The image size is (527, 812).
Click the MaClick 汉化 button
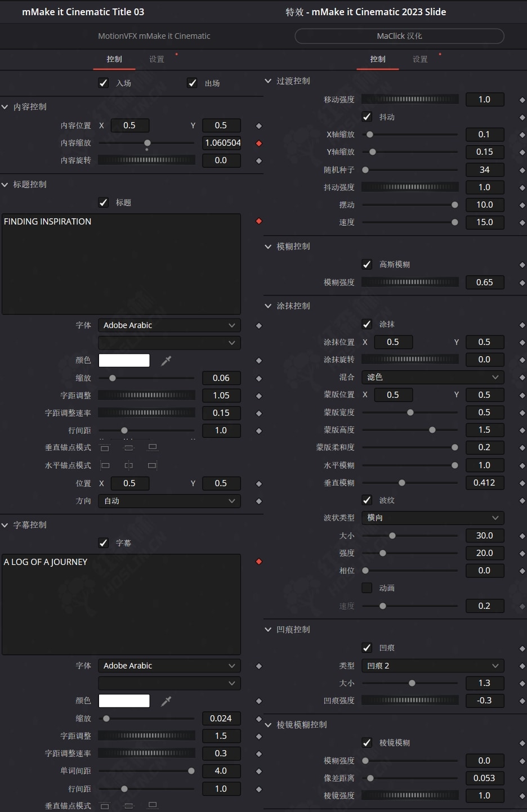pos(399,36)
